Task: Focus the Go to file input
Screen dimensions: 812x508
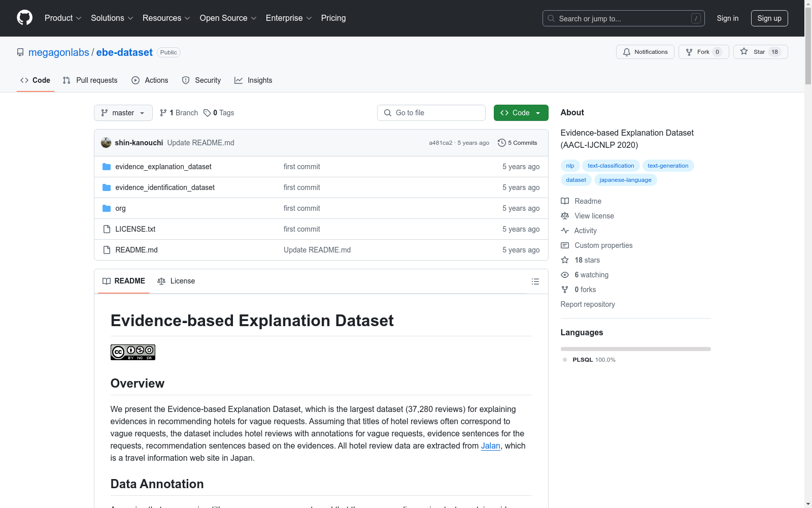Action: pyautogui.click(x=431, y=113)
